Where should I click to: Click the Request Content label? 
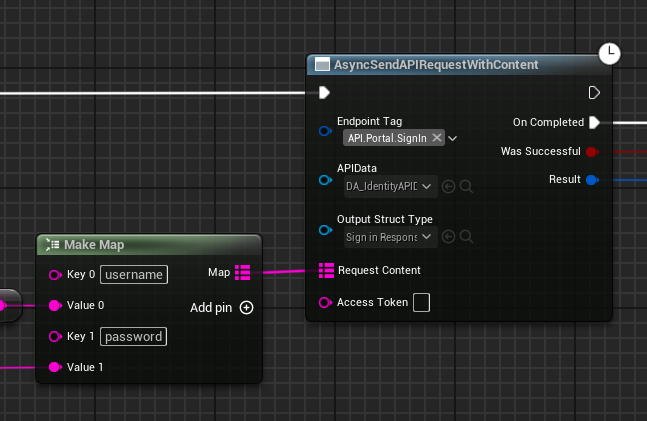[379, 270]
